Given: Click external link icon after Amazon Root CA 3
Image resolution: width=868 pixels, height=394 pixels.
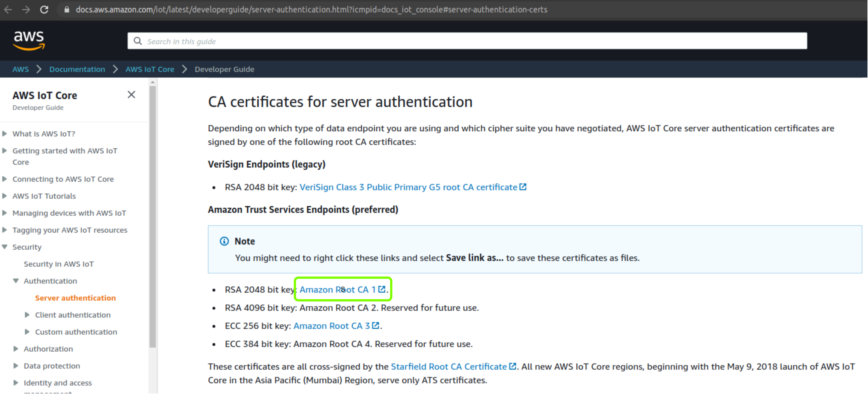Looking at the screenshot, I should pyautogui.click(x=375, y=325).
